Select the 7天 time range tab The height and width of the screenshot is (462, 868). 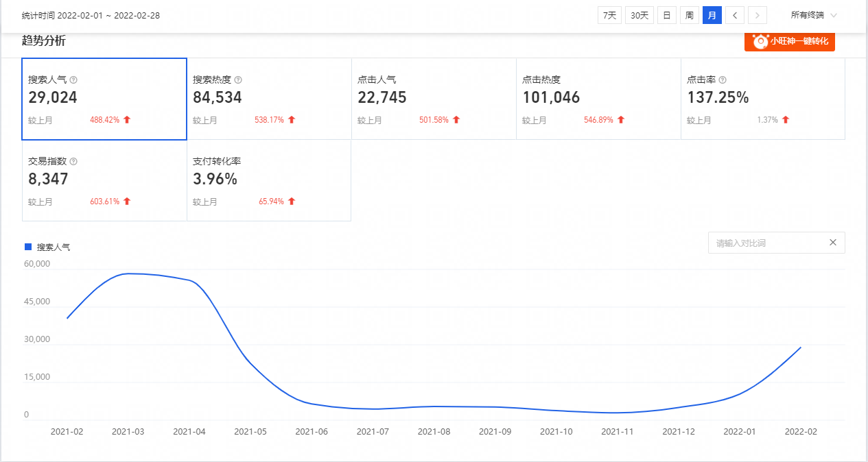pos(609,15)
